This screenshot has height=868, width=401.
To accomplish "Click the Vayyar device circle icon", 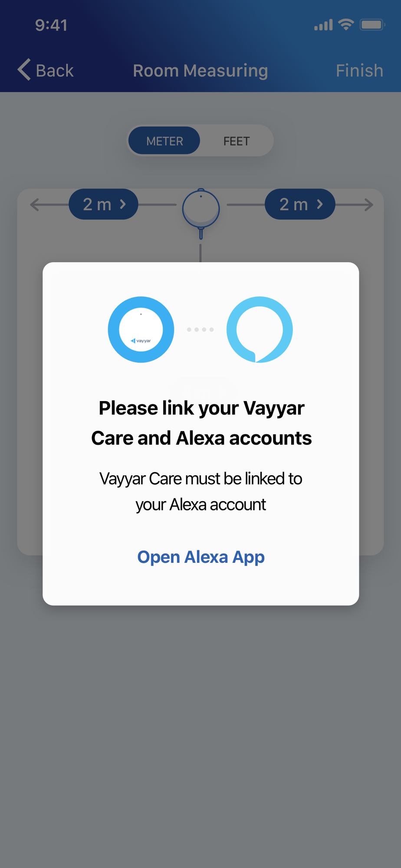I will tap(141, 329).
